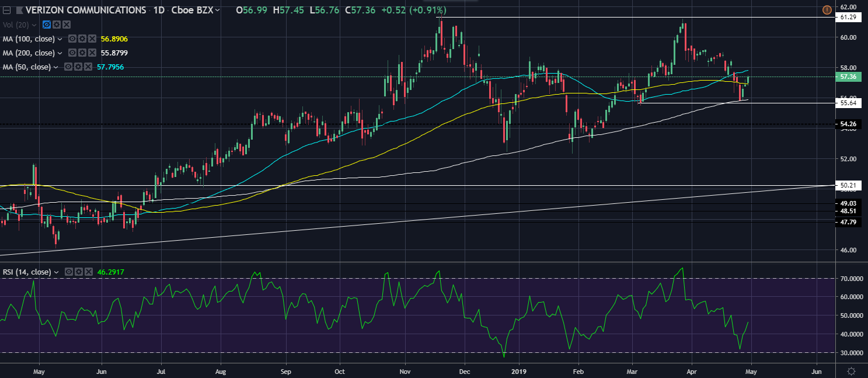Hide the MA (100, close) line
This screenshot has width=868, height=378.
coord(72,39)
